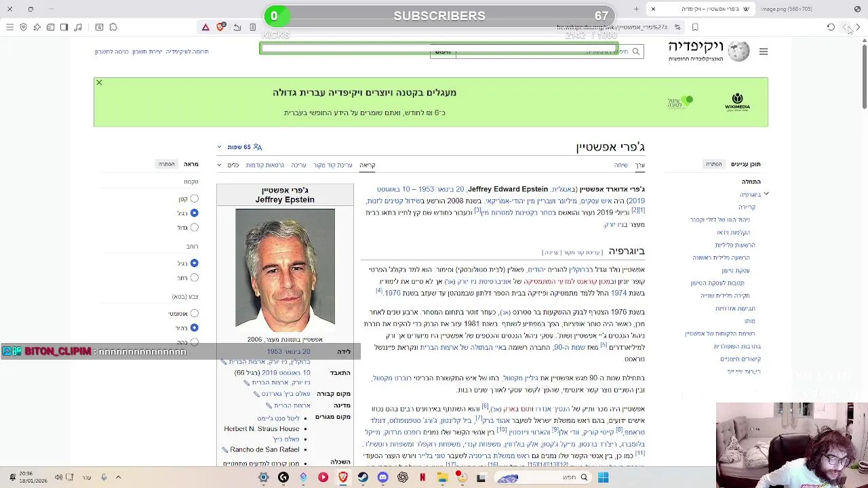
Task: Open the גרסאות קודמות history tab
Action: pos(264,165)
